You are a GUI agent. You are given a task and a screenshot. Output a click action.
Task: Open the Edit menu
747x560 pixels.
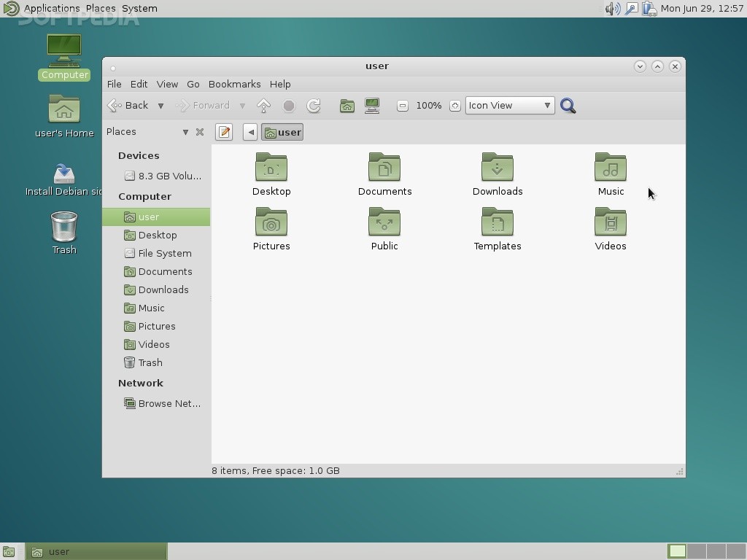(x=139, y=84)
